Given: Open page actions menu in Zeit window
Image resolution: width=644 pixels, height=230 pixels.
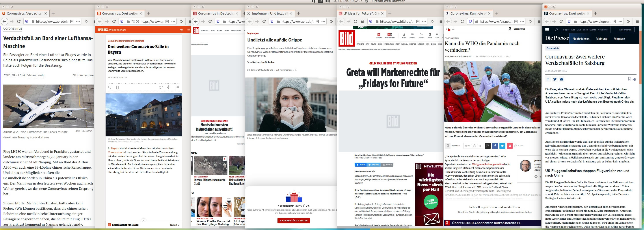Looking at the screenshot, I should click(x=323, y=22).
